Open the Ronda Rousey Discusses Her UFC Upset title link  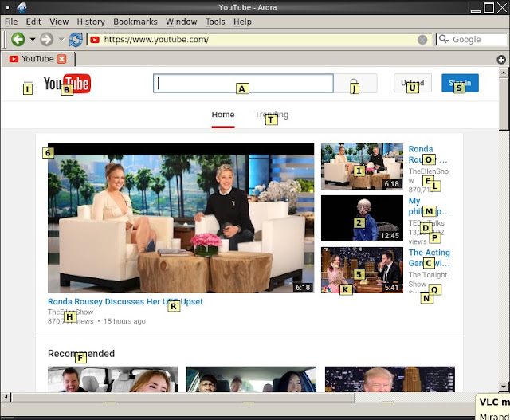pyautogui.click(x=125, y=301)
